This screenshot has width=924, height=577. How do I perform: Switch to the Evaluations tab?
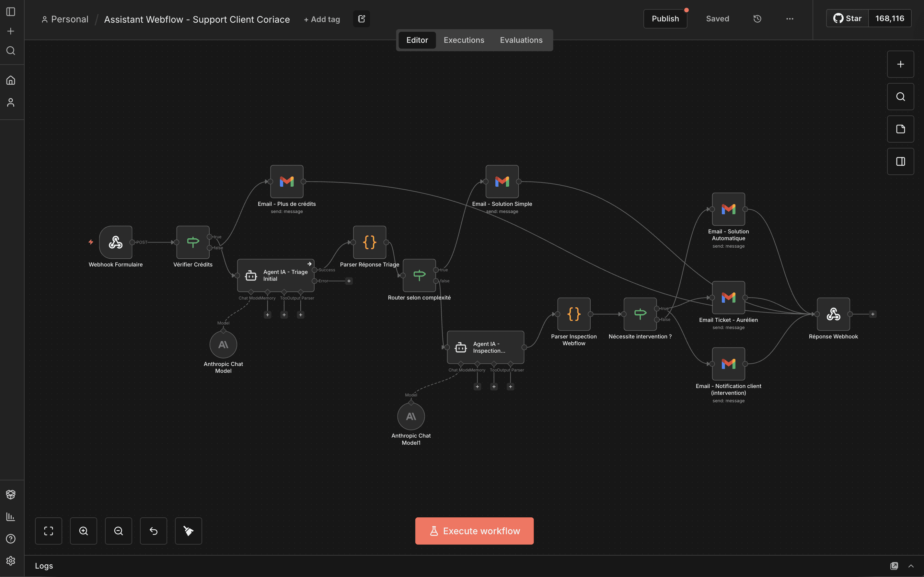[x=521, y=40]
